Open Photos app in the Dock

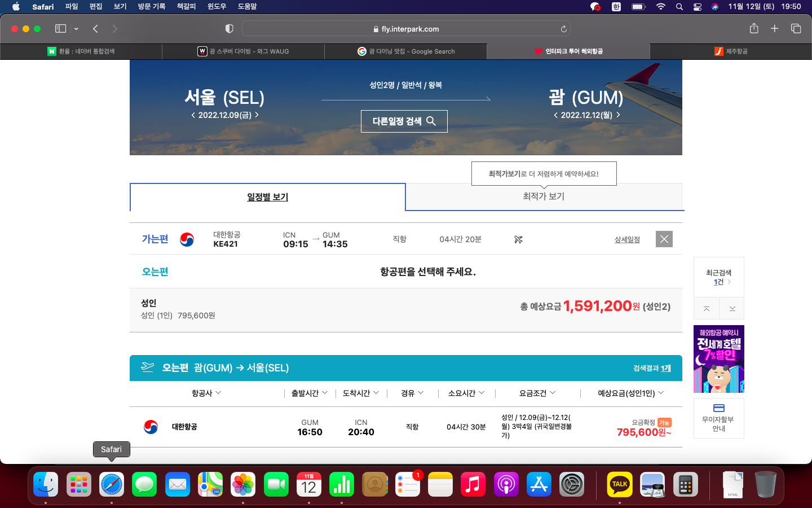[x=243, y=484]
